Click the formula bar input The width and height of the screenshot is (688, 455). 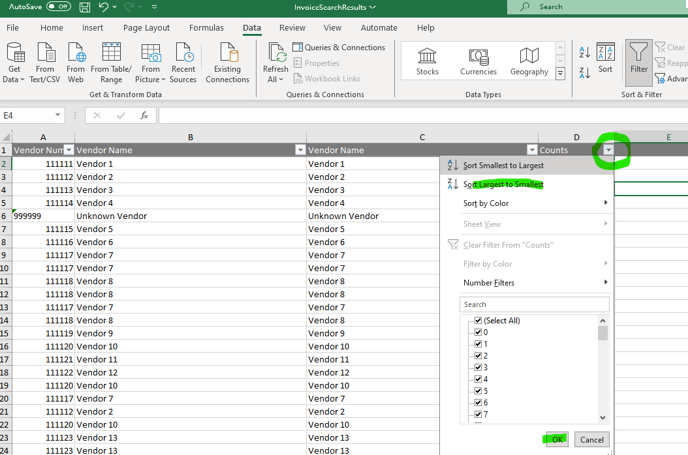click(x=423, y=115)
